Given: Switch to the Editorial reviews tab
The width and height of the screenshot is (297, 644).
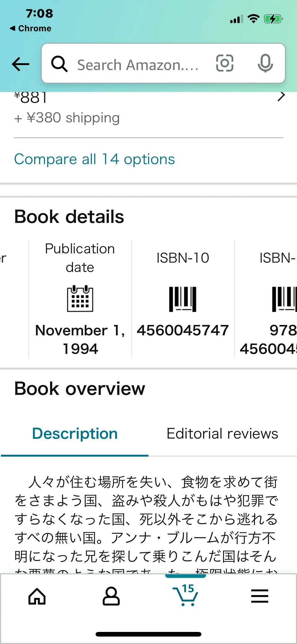Looking at the screenshot, I should (x=222, y=433).
